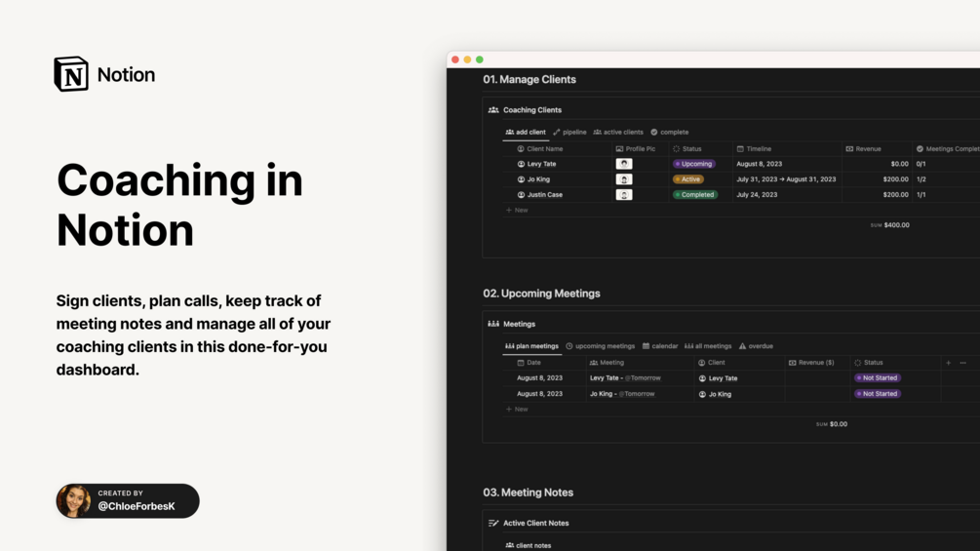Click the Revenue column header in Coaching Clients
The image size is (980, 551).
[x=863, y=148]
